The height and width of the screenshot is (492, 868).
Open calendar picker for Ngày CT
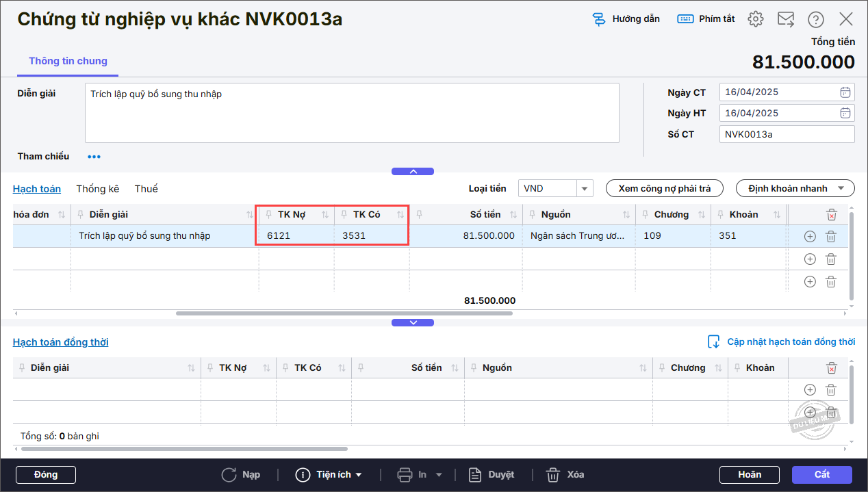point(845,92)
